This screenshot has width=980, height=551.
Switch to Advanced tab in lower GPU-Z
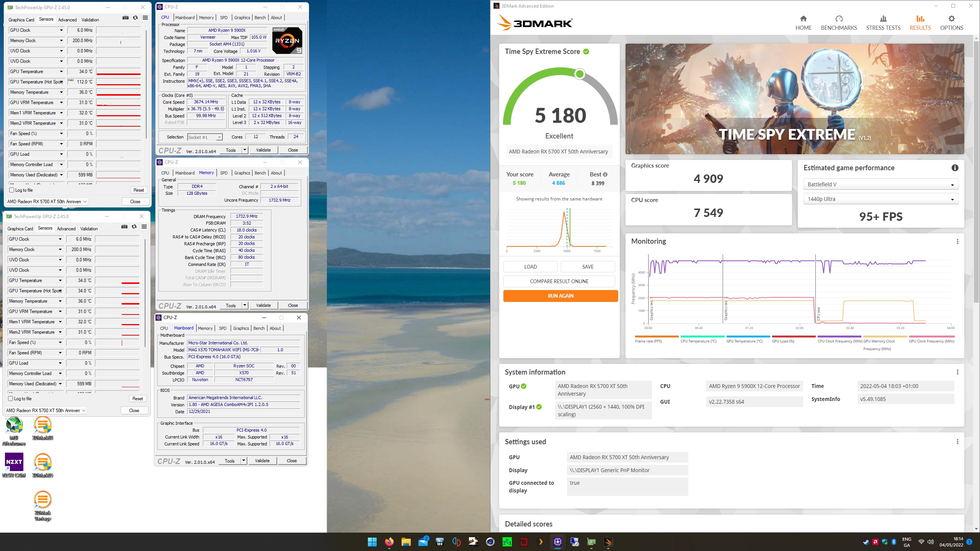66,228
